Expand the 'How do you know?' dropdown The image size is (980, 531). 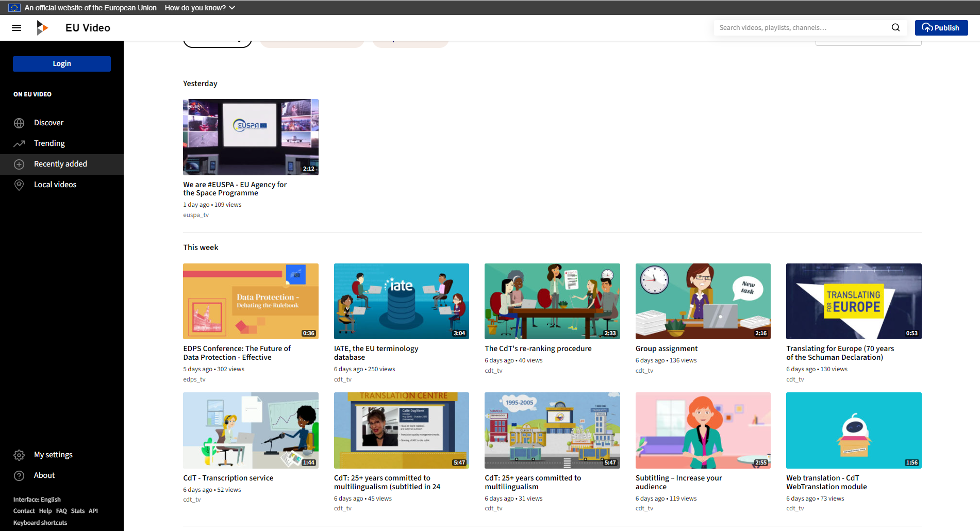[x=199, y=7]
